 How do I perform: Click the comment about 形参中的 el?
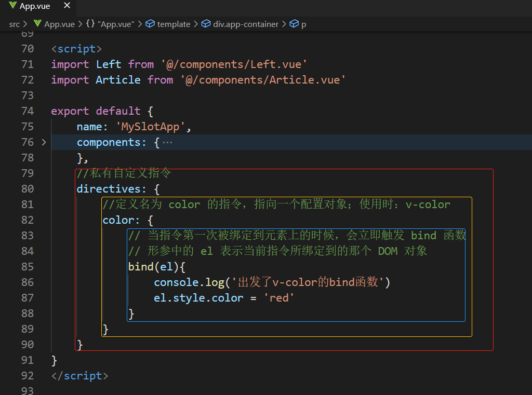(277, 251)
